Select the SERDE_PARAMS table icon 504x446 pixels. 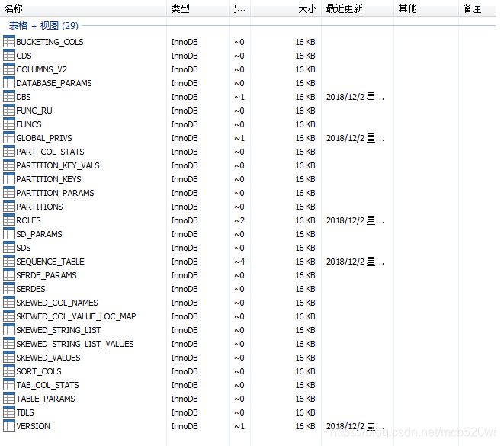(9, 274)
